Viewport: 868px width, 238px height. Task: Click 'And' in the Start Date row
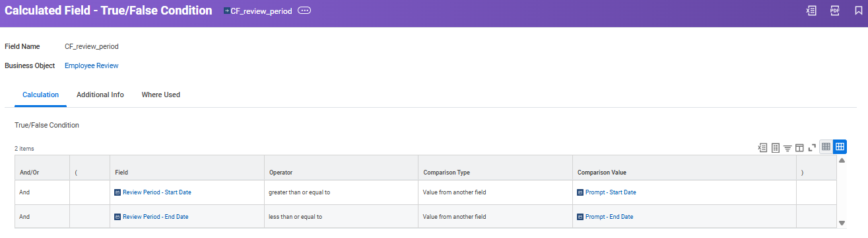click(25, 192)
